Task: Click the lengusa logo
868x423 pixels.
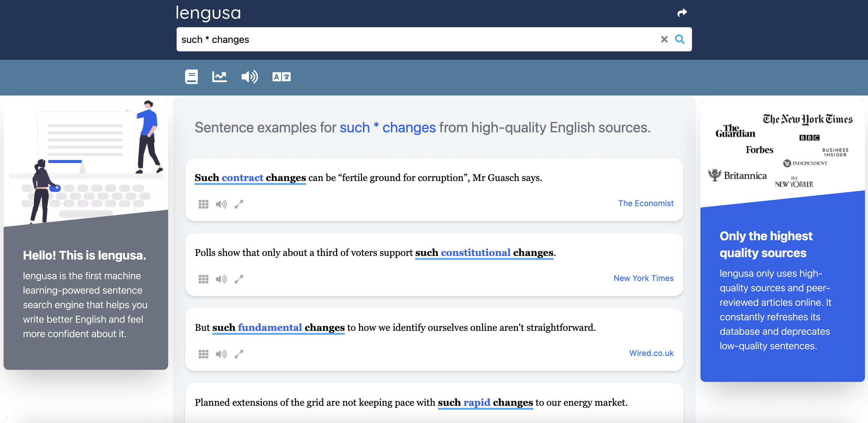Action: point(208,14)
